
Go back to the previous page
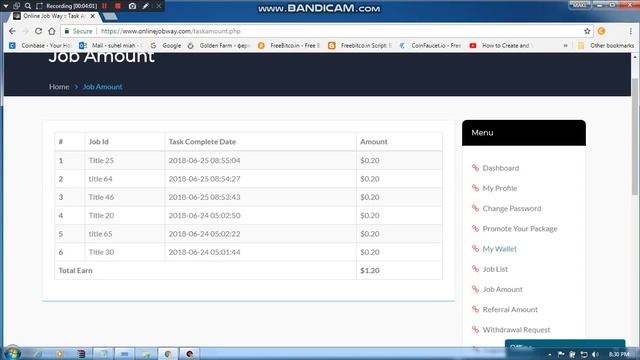tap(12, 31)
